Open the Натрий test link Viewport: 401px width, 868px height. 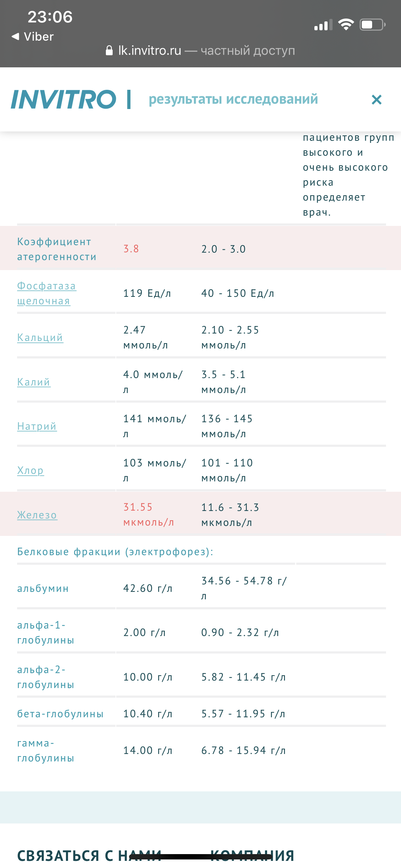click(37, 426)
